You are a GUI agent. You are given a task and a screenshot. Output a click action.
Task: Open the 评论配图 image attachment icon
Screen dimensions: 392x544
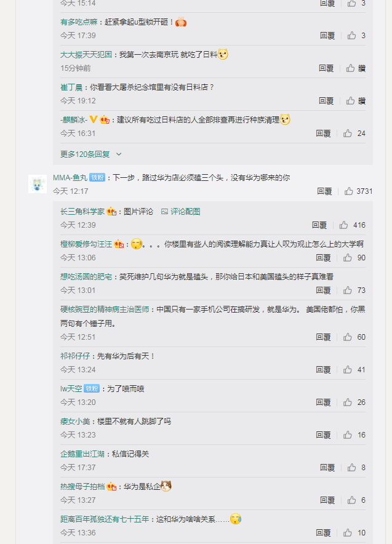point(164,212)
